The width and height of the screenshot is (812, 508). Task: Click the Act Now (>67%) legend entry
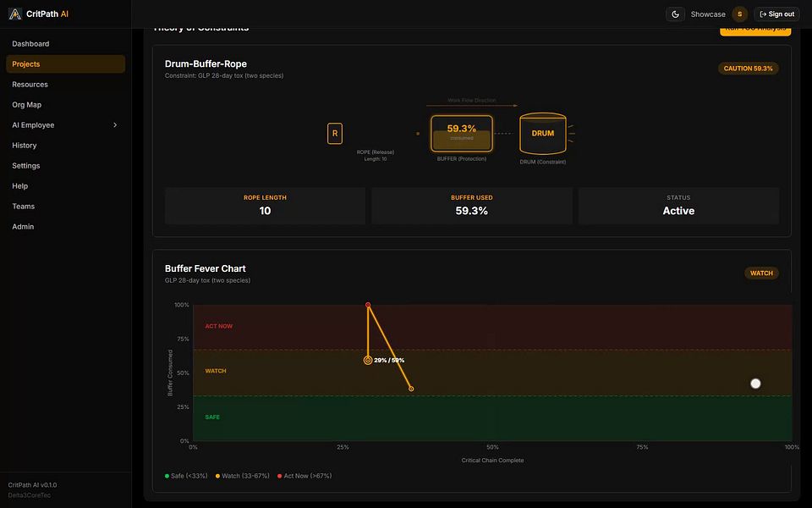pyautogui.click(x=304, y=476)
